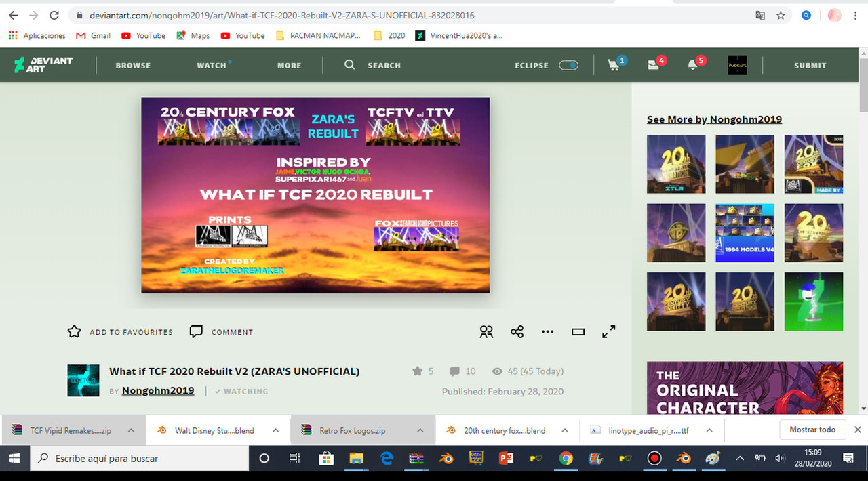The height and width of the screenshot is (481, 868).
Task: Click the Chrome forward arrow
Action: point(34,15)
